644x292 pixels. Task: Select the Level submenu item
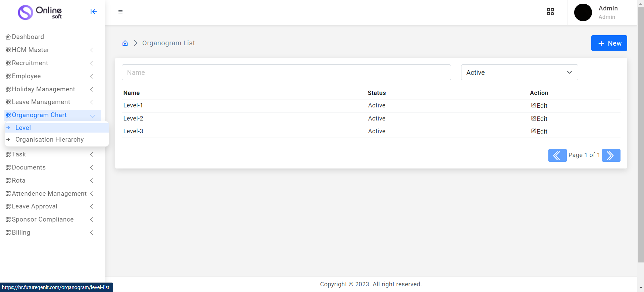23,128
